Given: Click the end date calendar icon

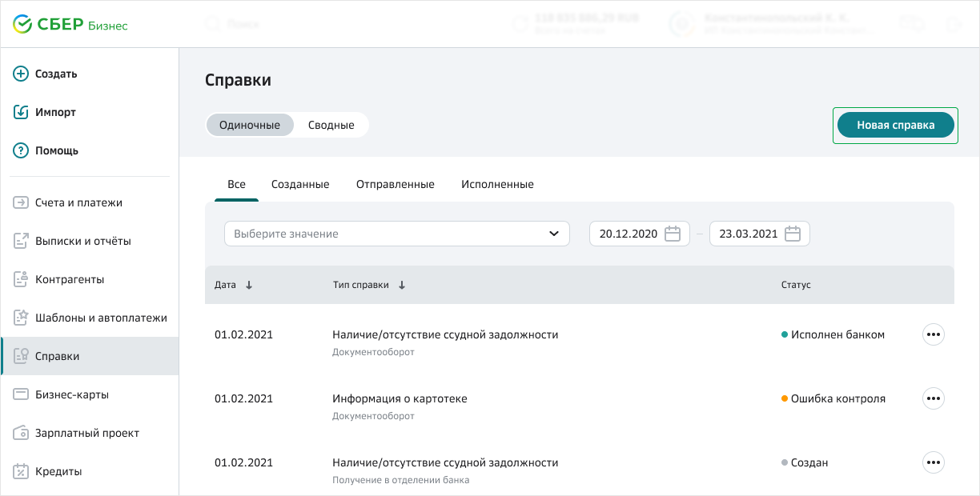Looking at the screenshot, I should pyautogui.click(x=793, y=234).
